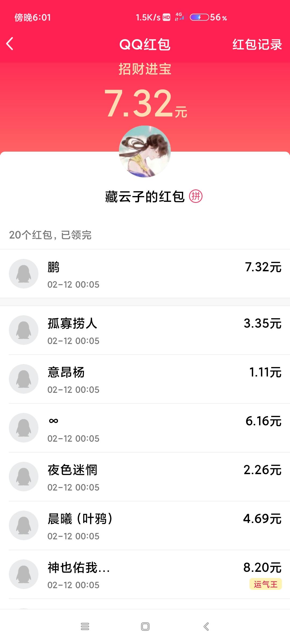This screenshot has width=290, height=644.
Task: Open Android recent apps menu button
Action: coord(85,627)
